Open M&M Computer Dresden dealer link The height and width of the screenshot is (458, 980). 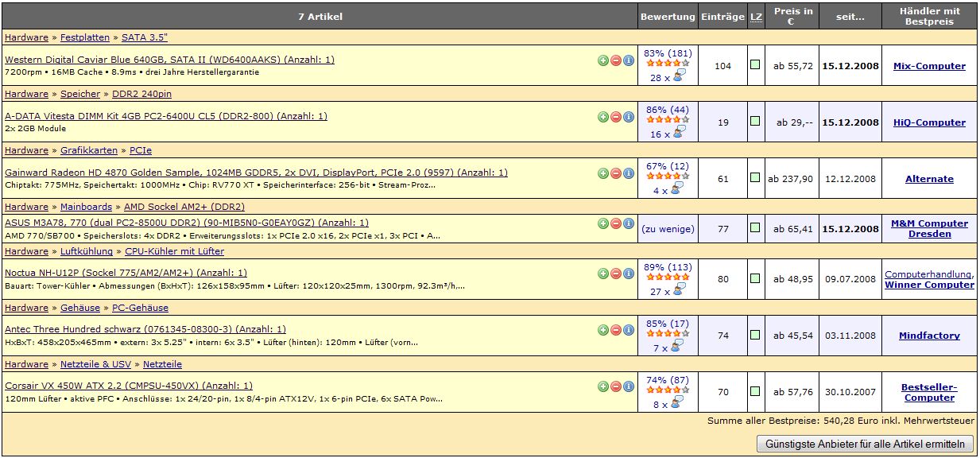pos(929,229)
